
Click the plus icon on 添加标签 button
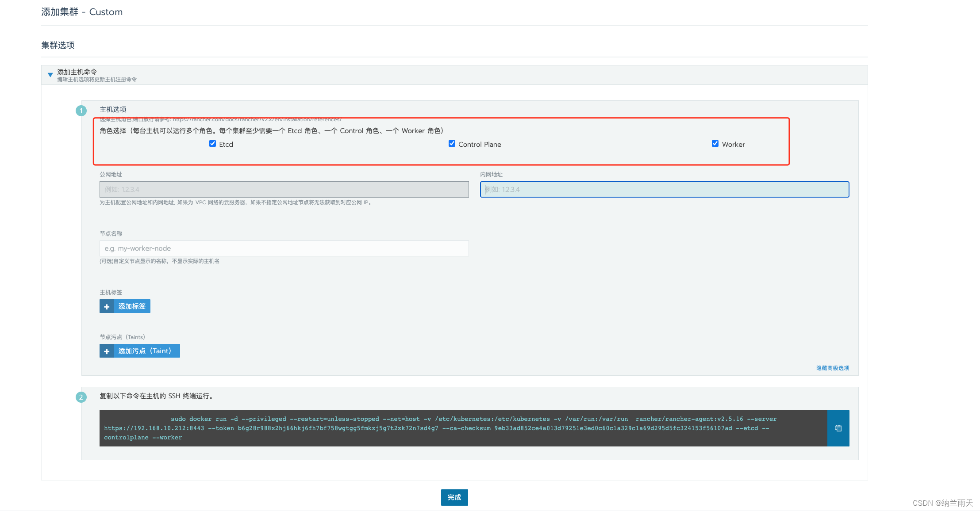[x=107, y=306]
